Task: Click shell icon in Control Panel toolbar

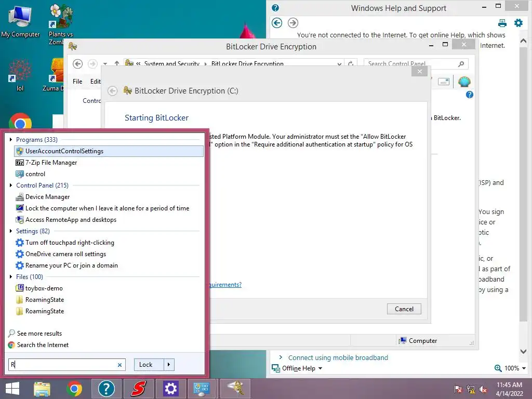Action: click(x=464, y=82)
